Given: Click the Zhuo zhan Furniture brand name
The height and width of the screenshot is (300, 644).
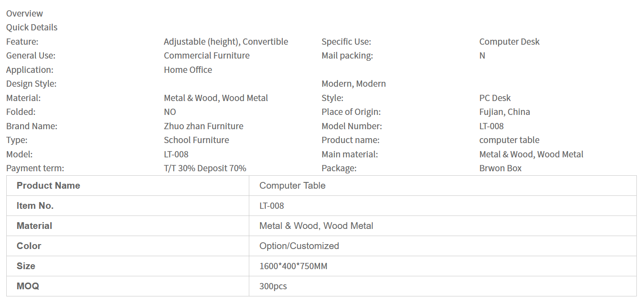Looking at the screenshot, I should (204, 126).
